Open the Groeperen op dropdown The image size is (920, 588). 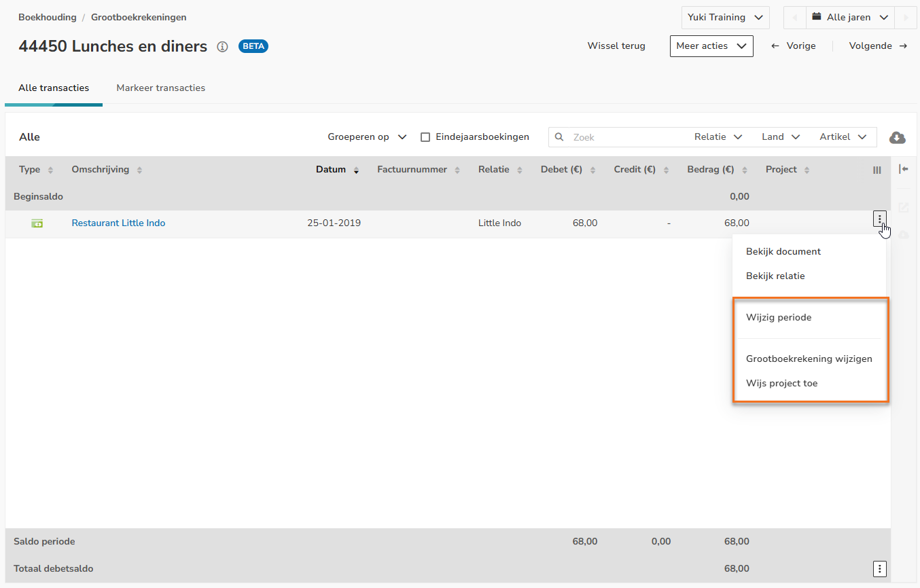point(367,137)
